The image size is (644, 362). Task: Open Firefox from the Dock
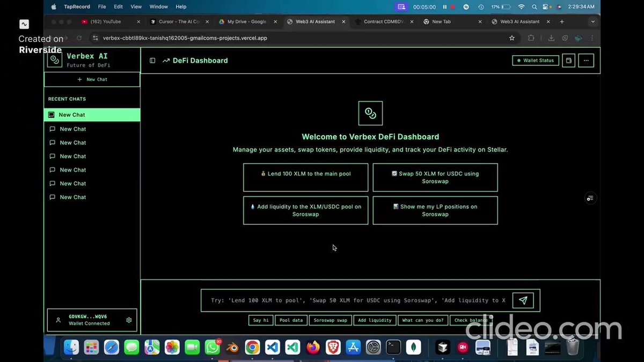312,348
